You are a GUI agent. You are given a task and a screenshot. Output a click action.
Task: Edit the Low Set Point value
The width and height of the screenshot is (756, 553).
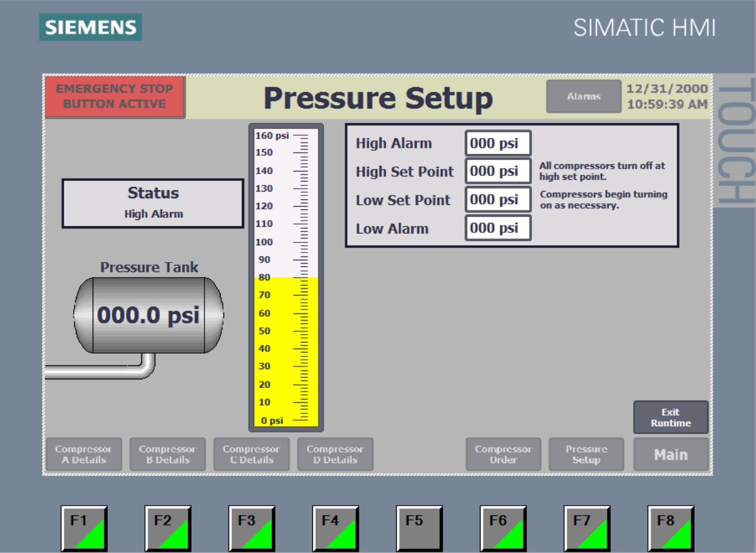pos(497,199)
